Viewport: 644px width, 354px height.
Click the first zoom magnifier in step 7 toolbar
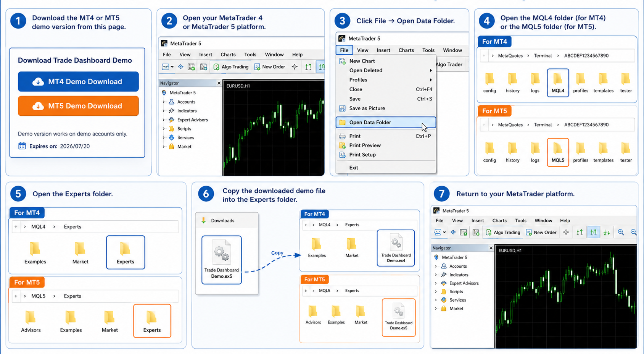coord(621,232)
